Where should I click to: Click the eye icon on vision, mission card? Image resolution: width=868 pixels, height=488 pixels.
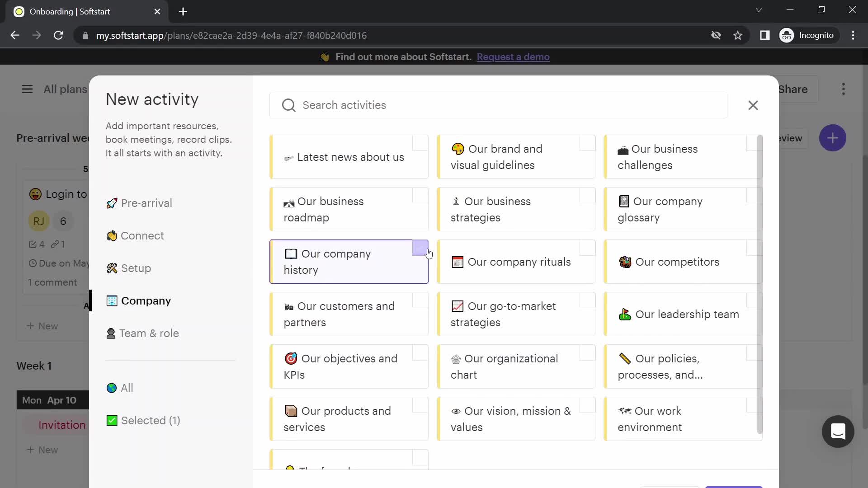tap(456, 412)
